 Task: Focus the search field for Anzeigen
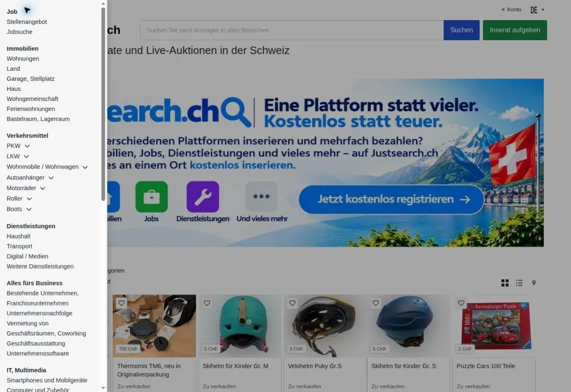(292, 30)
